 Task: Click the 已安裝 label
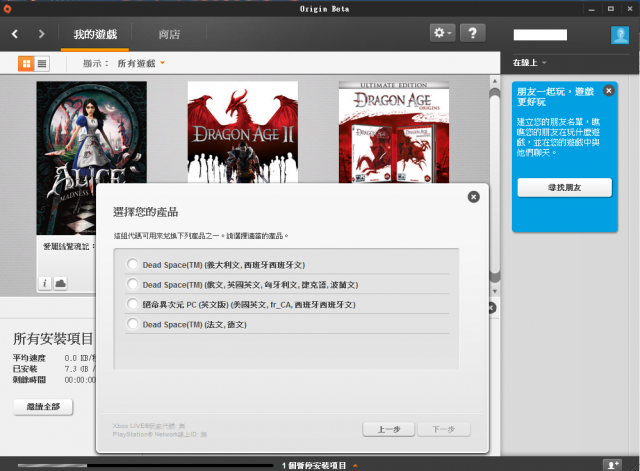(x=25, y=369)
